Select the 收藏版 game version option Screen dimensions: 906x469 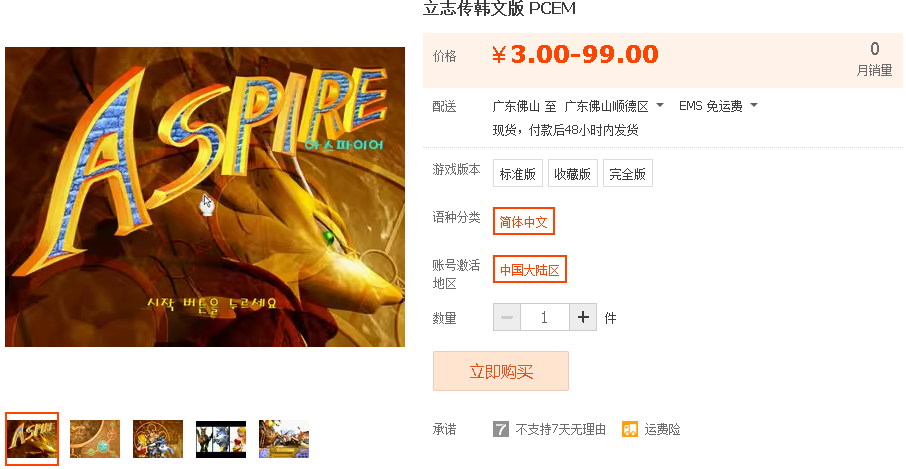pyautogui.click(x=573, y=173)
